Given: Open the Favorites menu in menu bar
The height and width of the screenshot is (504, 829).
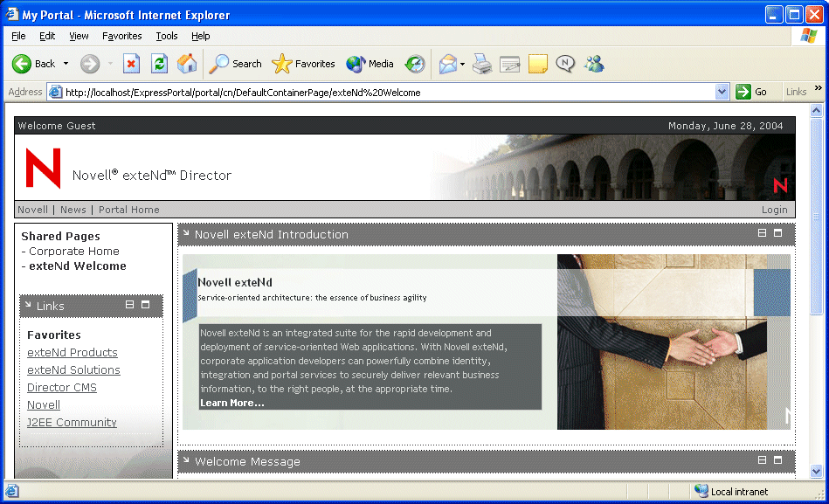Looking at the screenshot, I should point(122,36).
